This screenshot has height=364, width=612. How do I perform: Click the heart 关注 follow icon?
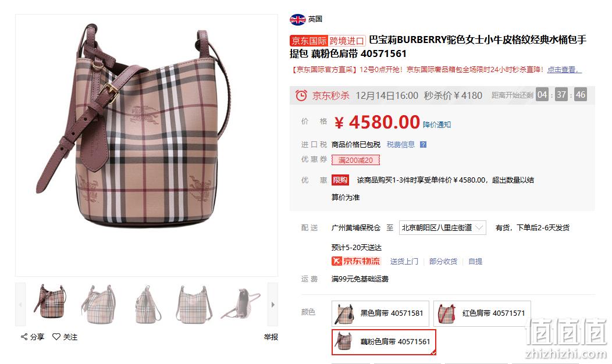pyautogui.click(x=56, y=337)
